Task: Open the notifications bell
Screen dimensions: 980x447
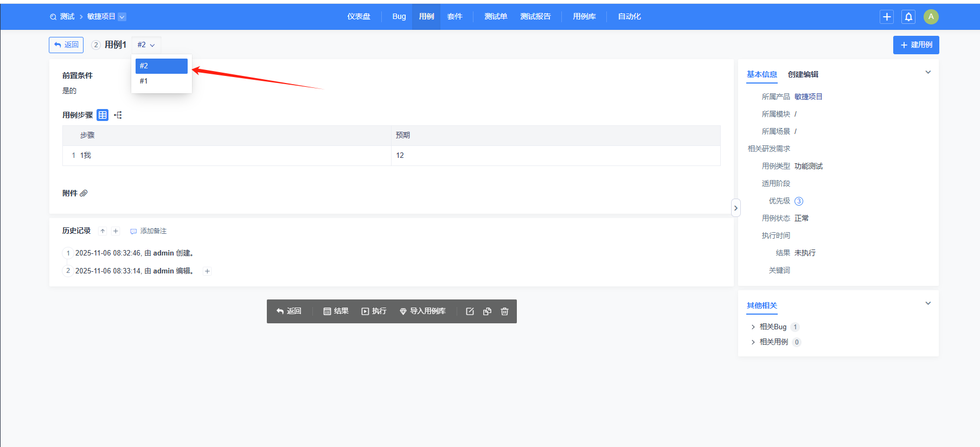Action: click(x=908, y=17)
